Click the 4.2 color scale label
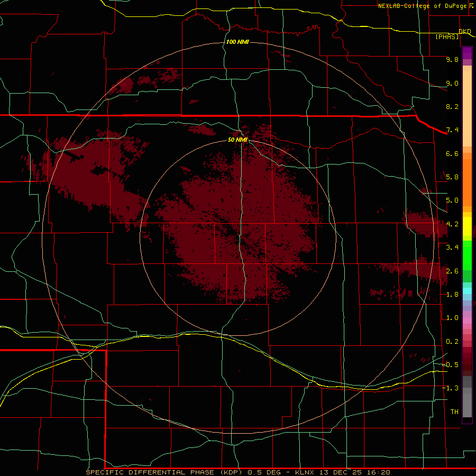 (x=452, y=224)
